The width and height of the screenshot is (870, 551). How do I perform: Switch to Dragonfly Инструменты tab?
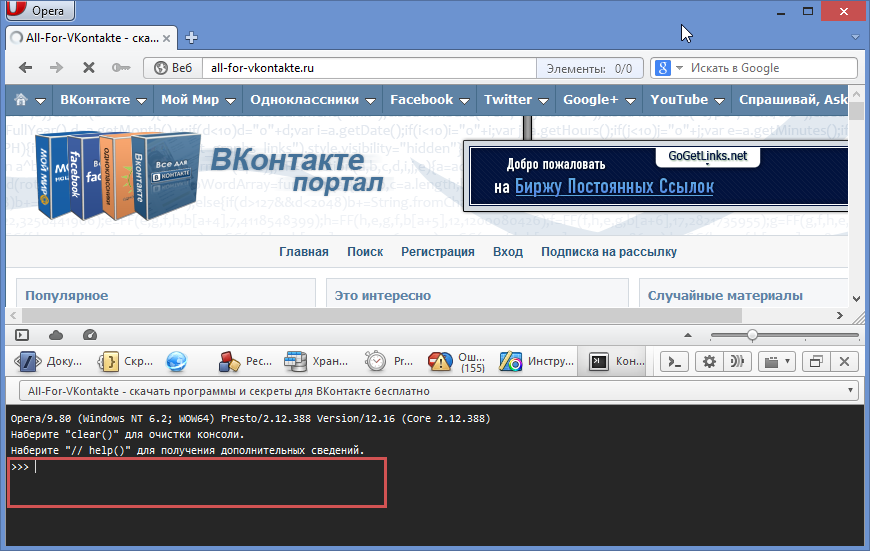[536, 362]
